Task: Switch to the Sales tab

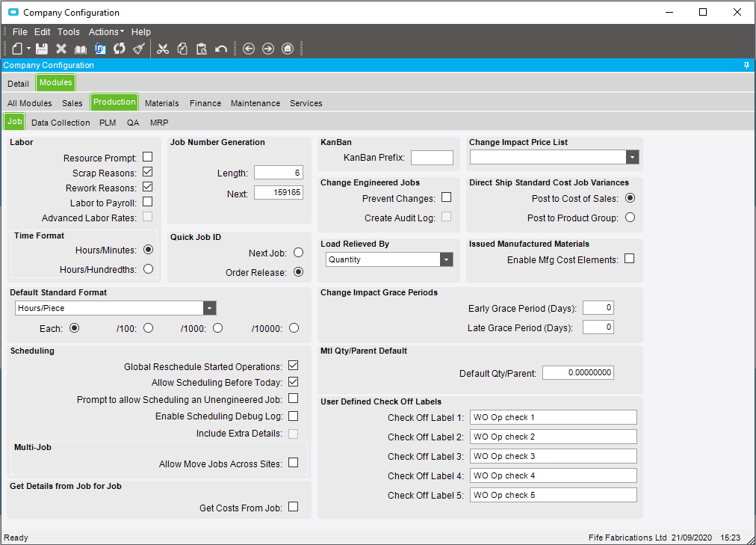Action: (72, 103)
